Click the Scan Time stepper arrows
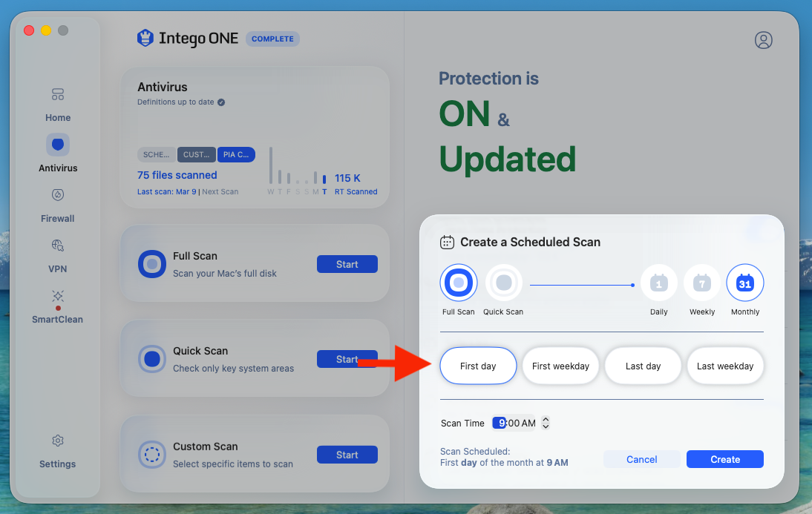The height and width of the screenshot is (514, 812). coord(546,423)
